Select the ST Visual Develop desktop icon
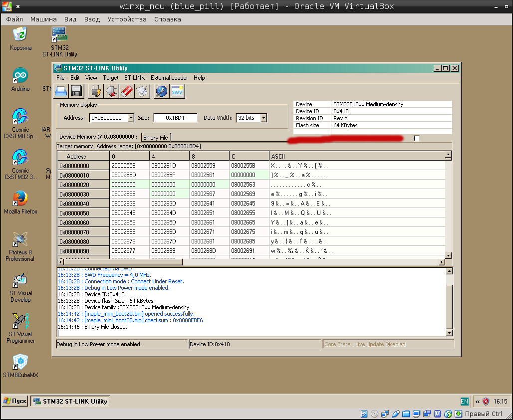513x420 pixels. pyautogui.click(x=20, y=287)
